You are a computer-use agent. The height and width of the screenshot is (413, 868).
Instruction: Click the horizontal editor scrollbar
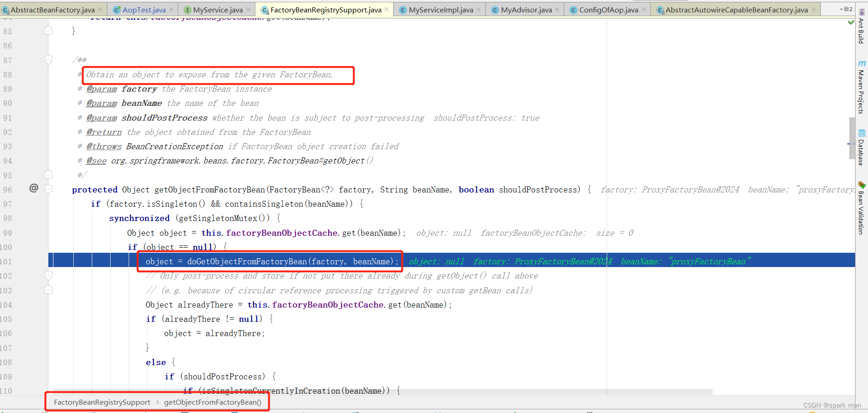[x=383, y=392]
